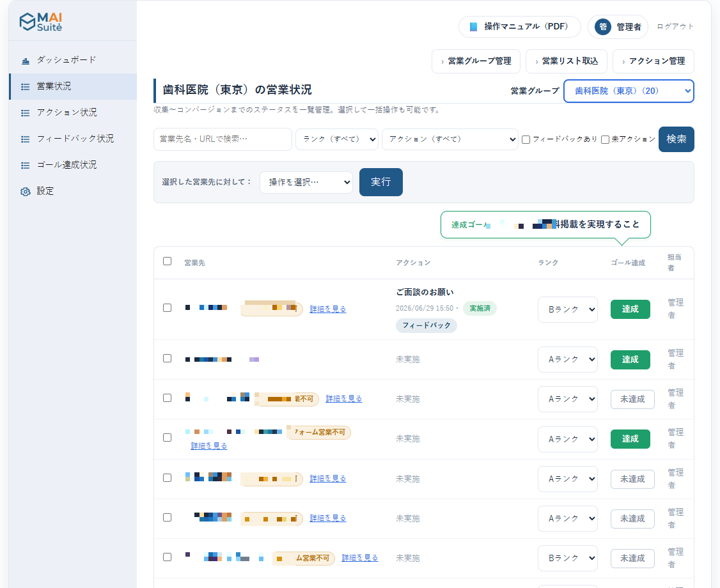
Task: Toggle the 未アクション checkbox
Action: point(605,139)
